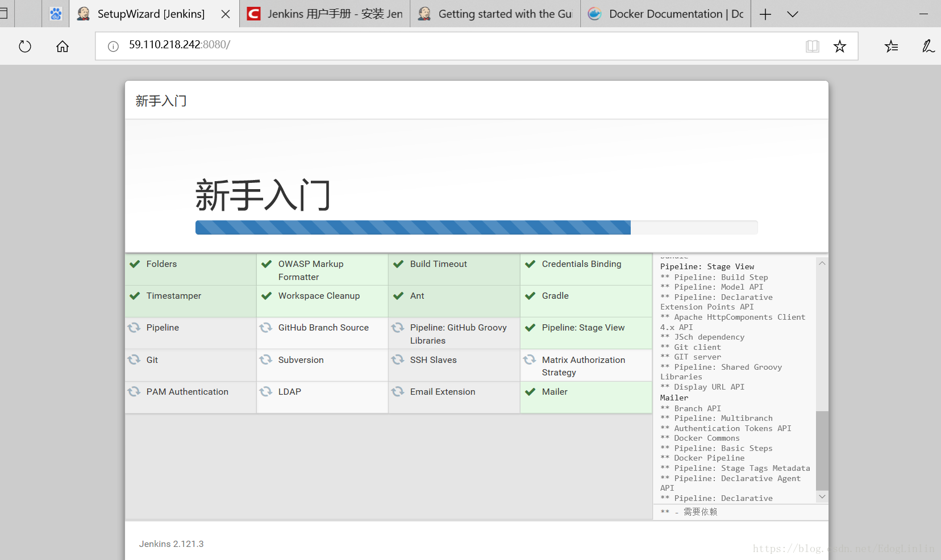Click the PAM Authentication sync icon
The image size is (941, 560).
pyautogui.click(x=134, y=392)
